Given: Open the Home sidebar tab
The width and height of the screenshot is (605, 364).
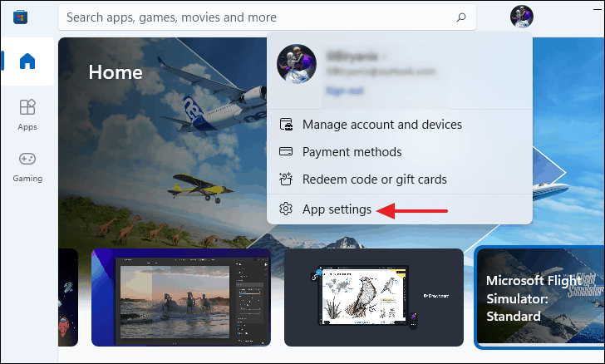Looking at the screenshot, I should click(x=27, y=61).
